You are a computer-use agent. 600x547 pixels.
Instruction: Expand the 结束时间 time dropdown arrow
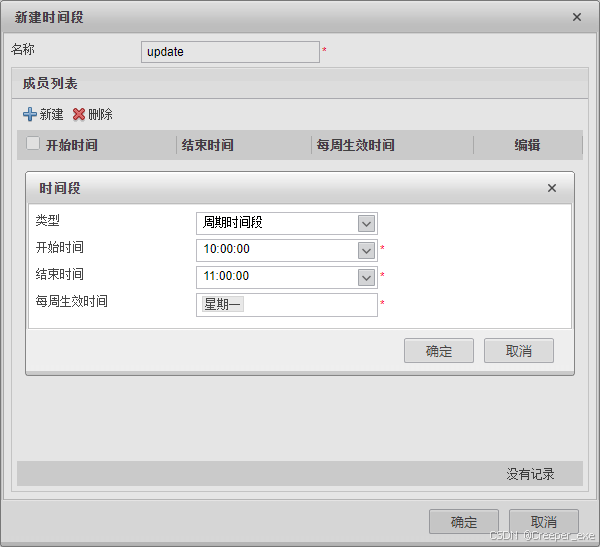[x=366, y=278]
